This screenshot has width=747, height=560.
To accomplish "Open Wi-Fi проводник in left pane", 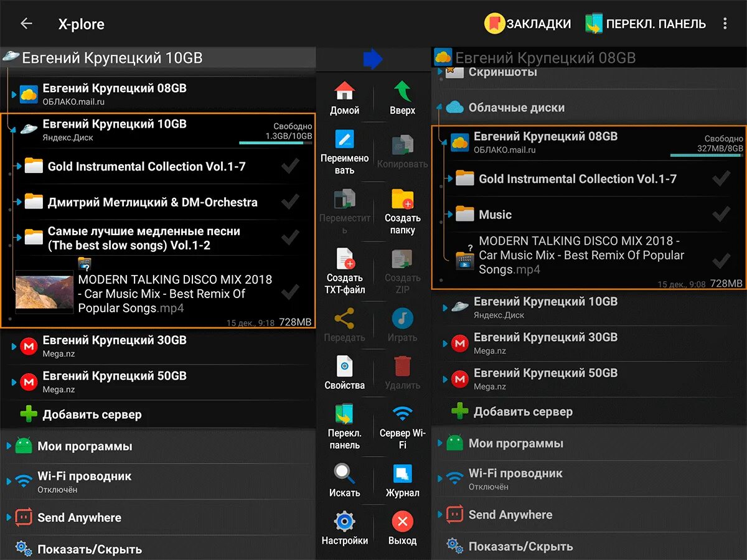I will point(158,482).
